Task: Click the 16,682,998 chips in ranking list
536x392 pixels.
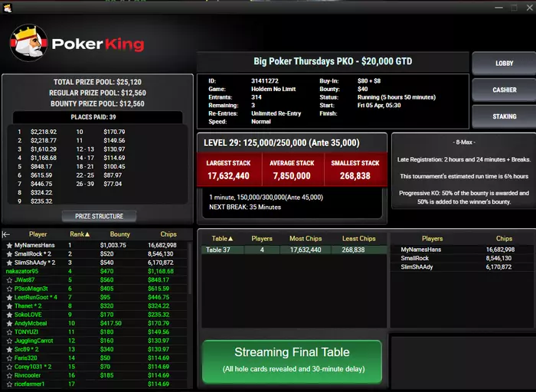Action: (x=162, y=246)
